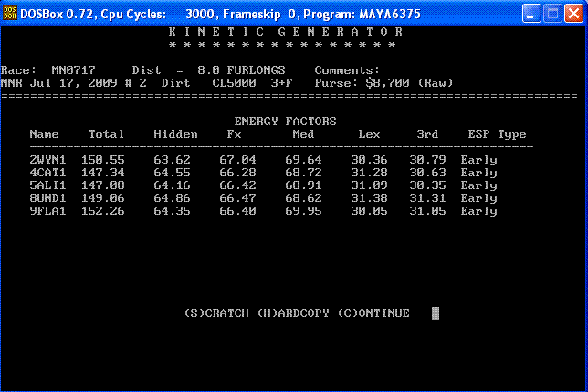The width and height of the screenshot is (588, 392).
Task: Click Lex value 30.05
Action: point(369,211)
